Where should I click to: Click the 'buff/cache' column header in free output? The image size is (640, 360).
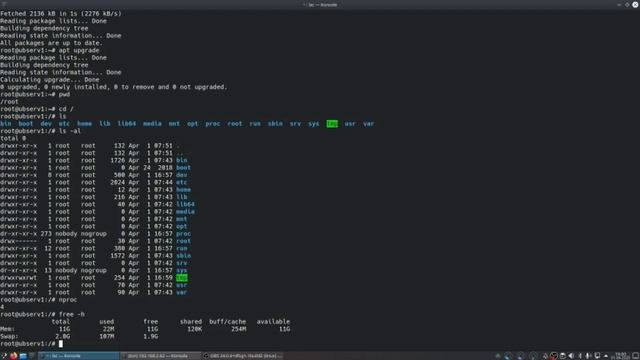click(x=227, y=322)
